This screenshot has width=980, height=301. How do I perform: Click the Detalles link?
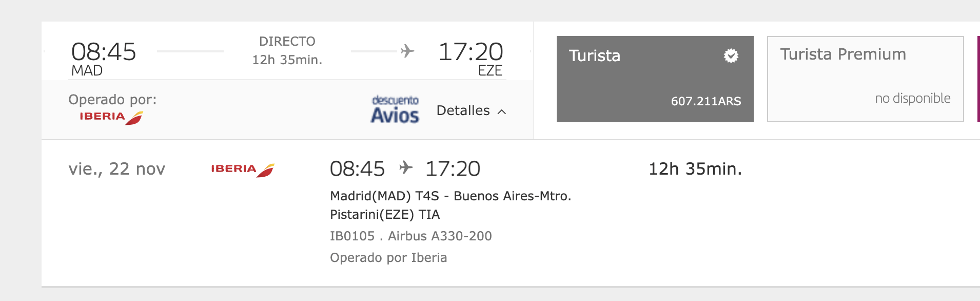point(463,110)
